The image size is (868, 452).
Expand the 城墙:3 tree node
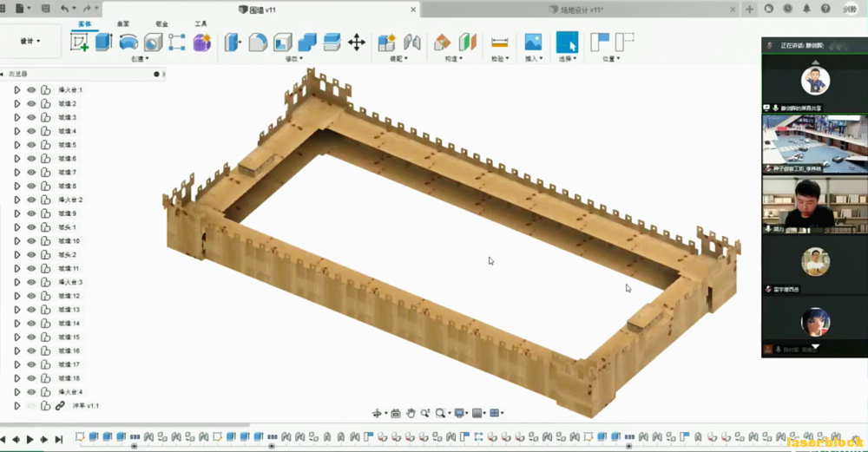pyautogui.click(x=17, y=117)
